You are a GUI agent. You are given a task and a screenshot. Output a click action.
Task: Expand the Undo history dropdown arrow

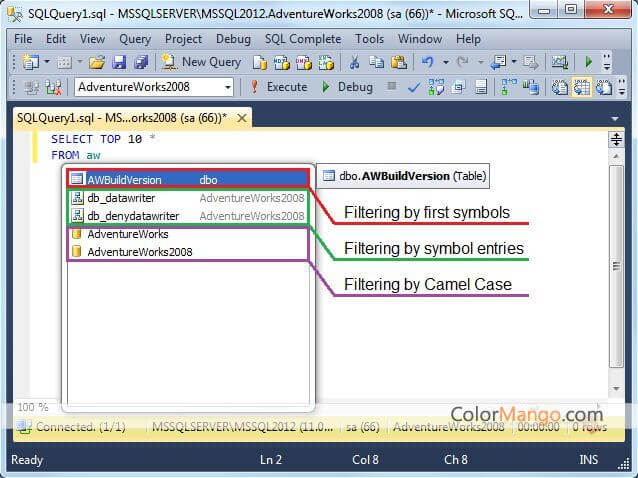[x=446, y=62]
